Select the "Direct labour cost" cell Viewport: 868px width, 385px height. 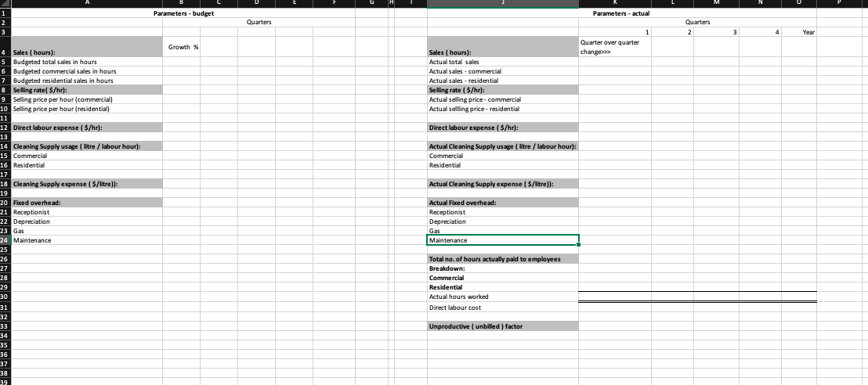(503, 308)
